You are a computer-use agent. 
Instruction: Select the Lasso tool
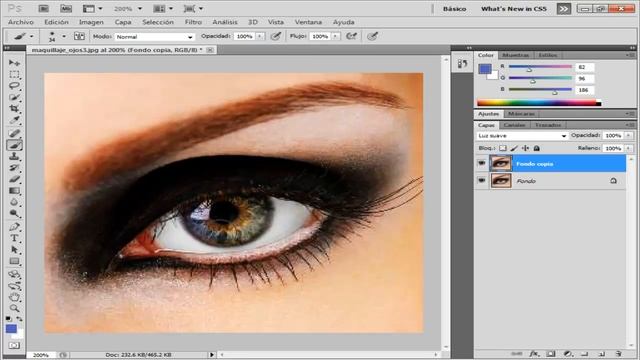14,86
